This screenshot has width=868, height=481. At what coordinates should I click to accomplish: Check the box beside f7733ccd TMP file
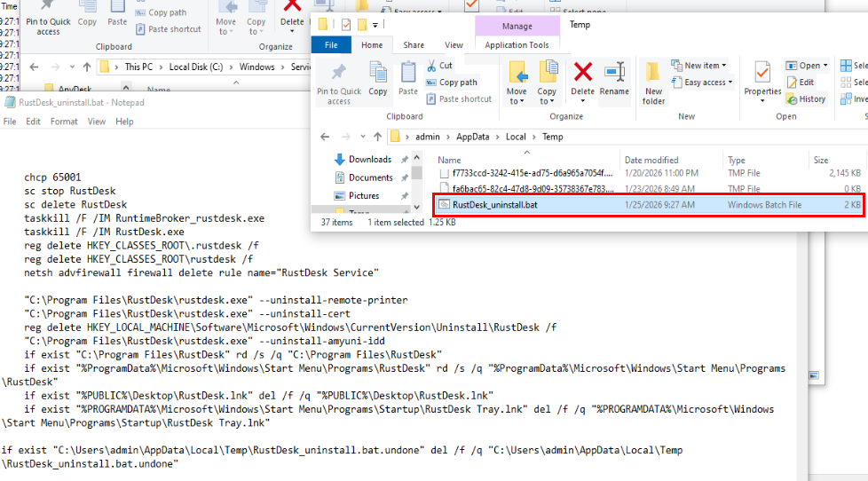pyautogui.click(x=444, y=173)
